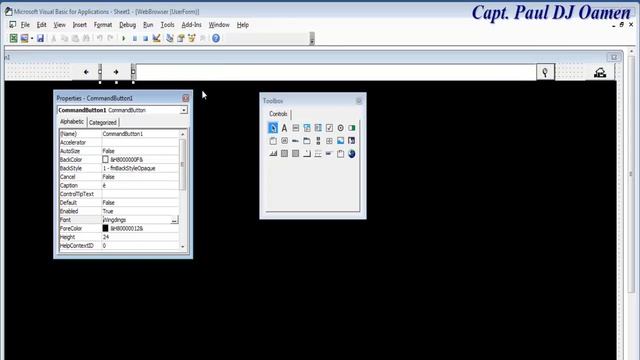Select the Controls tab in Toolbox
Screen dimensions: 640x360
click(x=278, y=114)
